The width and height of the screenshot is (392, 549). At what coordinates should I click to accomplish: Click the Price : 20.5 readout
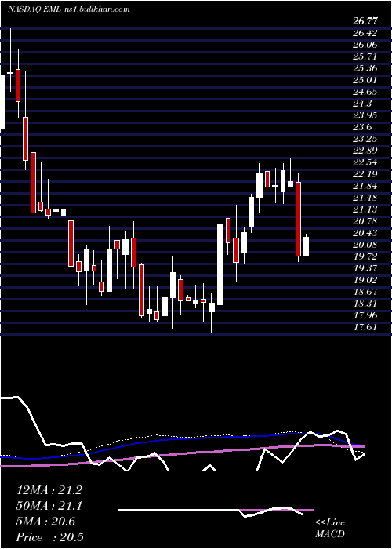point(49,537)
